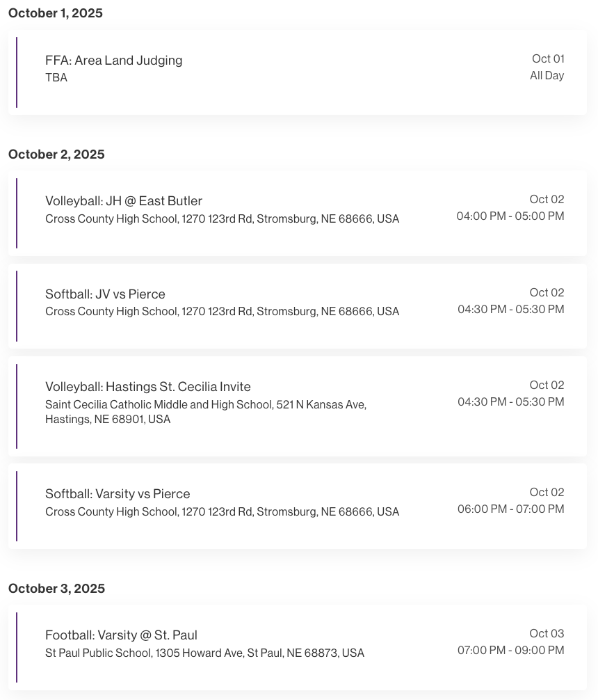Click 06:00 PM - 07:00 PM time
The width and height of the screenshot is (598, 700).
[510, 509]
